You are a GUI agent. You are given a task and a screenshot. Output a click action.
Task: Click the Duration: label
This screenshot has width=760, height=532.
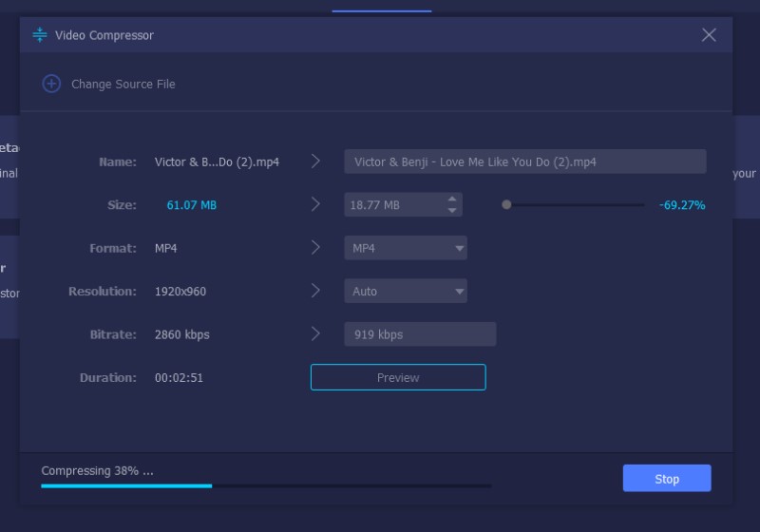pos(108,378)
